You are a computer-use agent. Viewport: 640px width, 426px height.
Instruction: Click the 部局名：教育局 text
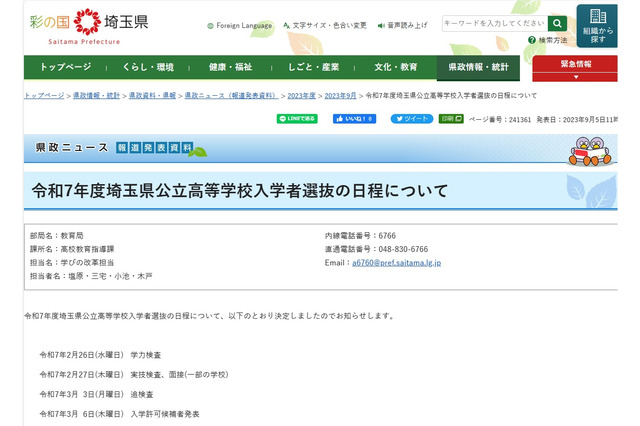[57, 236]
